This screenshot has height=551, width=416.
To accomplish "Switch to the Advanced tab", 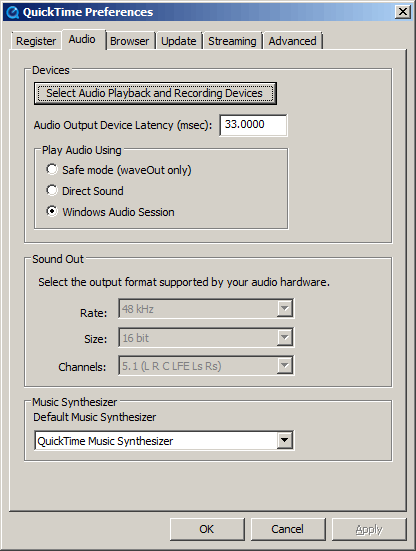I will point(292,41).
